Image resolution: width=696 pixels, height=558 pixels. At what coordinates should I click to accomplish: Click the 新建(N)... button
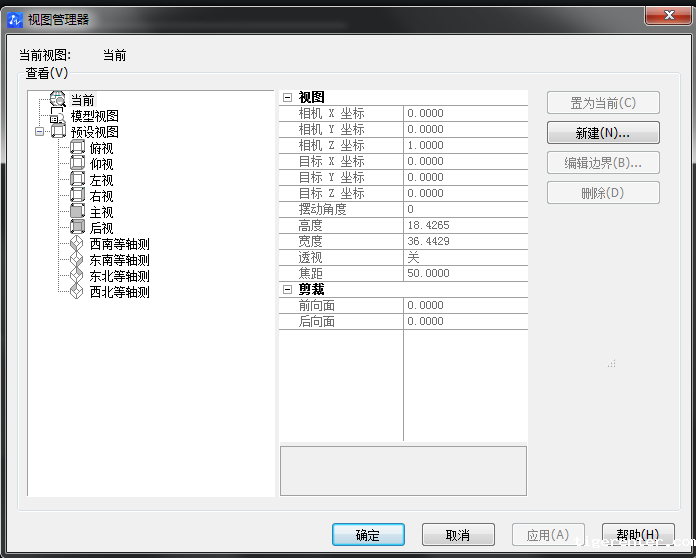click(603, 133)
